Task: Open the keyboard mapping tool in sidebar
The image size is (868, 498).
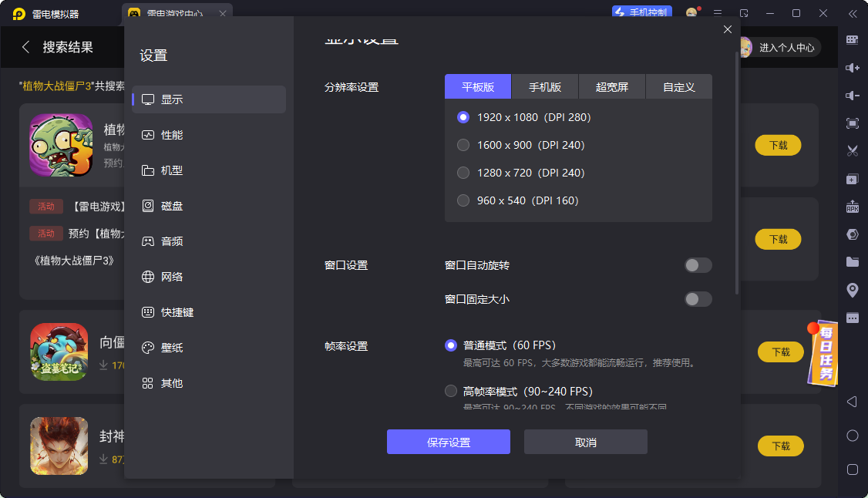Action: tap(852, 39)
